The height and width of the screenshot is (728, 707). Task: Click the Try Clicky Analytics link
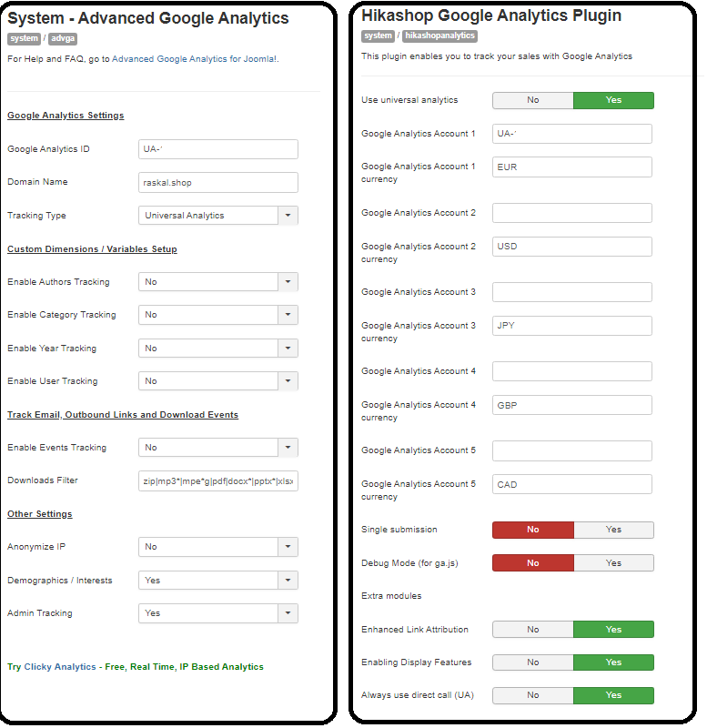[136, 667]
